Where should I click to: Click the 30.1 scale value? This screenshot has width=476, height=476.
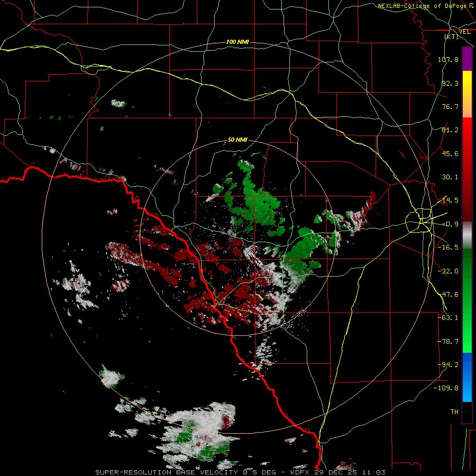tap(450, 177)
